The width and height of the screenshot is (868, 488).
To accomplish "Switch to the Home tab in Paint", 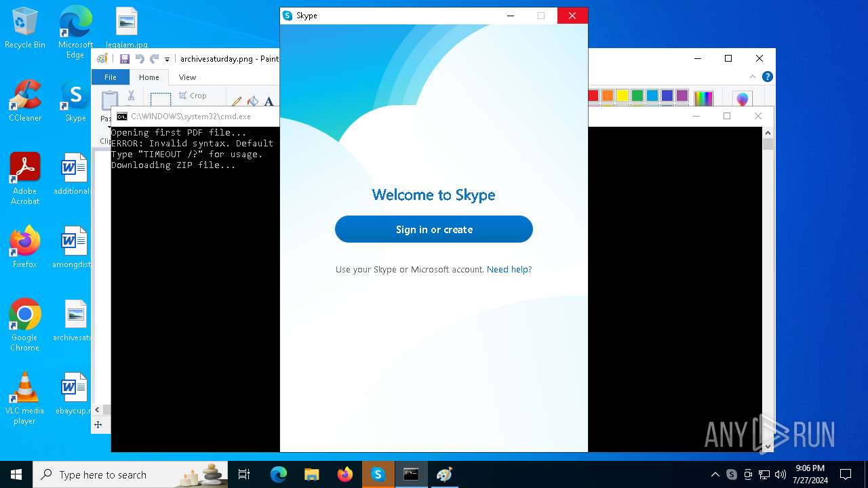I will pyautogui.click(x=149, y=77).
